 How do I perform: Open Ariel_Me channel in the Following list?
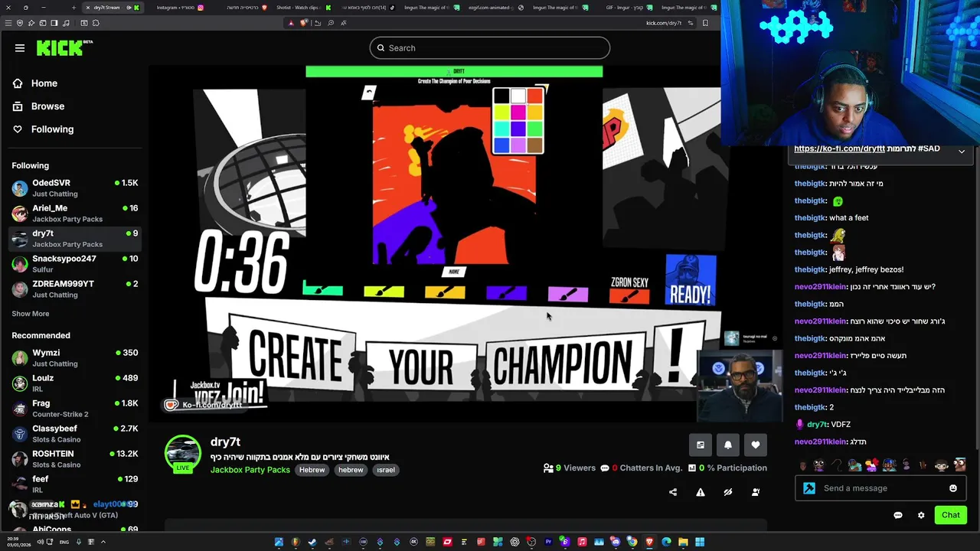click(x=74, y=213)
